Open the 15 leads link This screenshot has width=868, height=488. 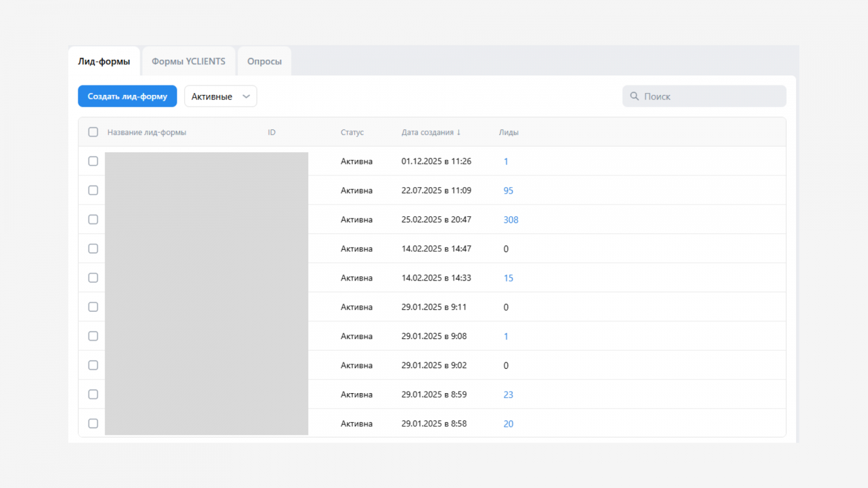point(508,278)
